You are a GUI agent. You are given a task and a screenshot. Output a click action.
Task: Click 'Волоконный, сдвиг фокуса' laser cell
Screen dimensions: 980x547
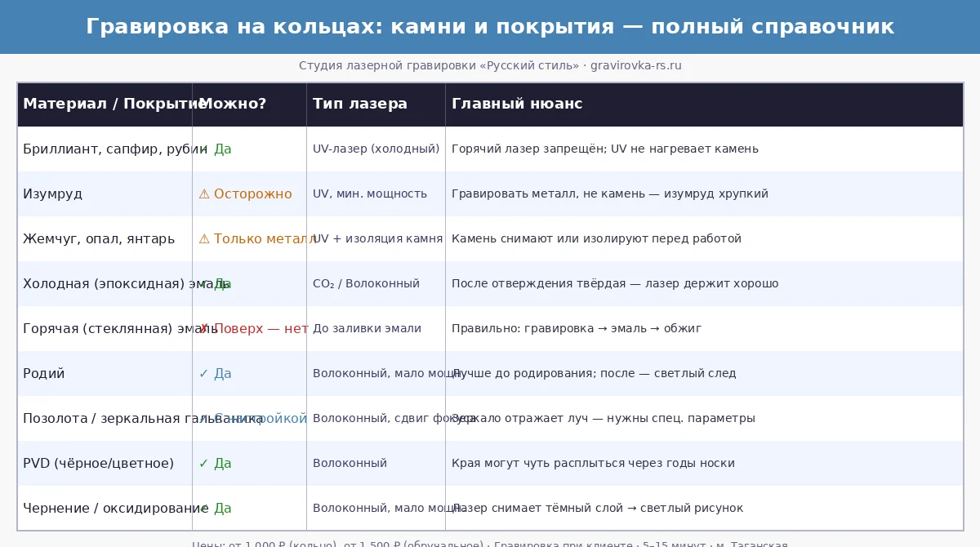(x=376, y=419)
